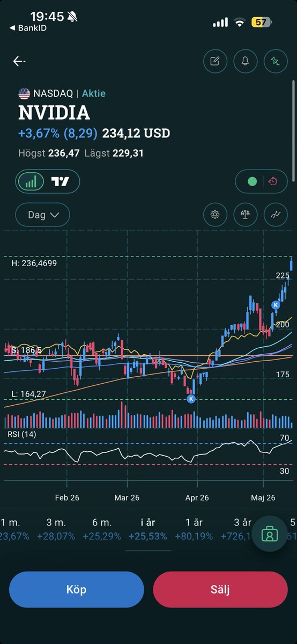Tap the muted bell icon by the clock

(x=73, y=17)
